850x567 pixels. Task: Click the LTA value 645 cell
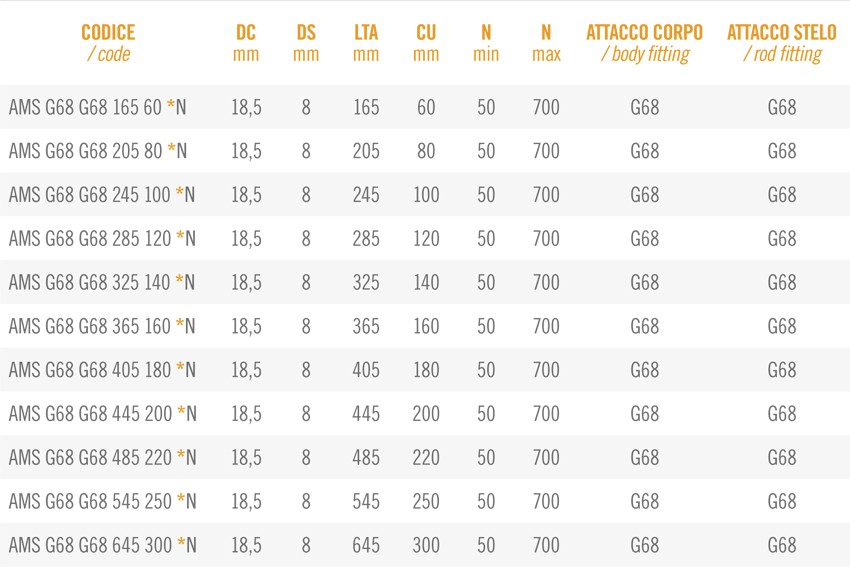point(366,545)
